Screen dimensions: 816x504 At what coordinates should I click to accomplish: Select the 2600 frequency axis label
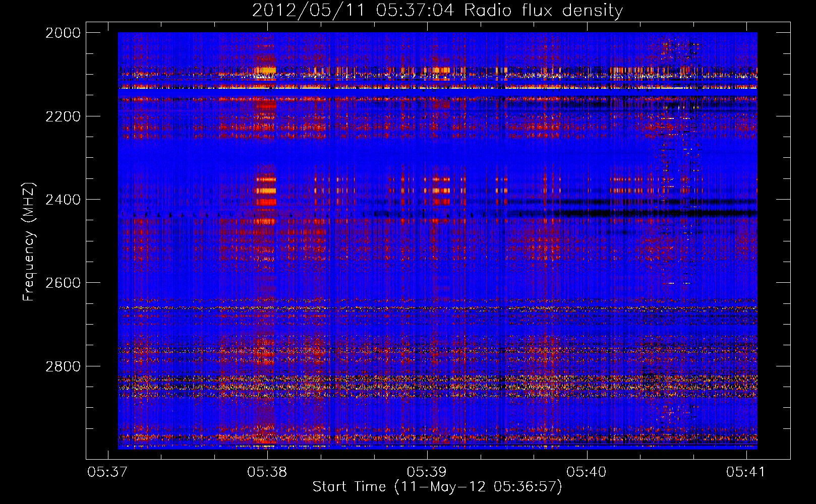[x=63, y=283]
